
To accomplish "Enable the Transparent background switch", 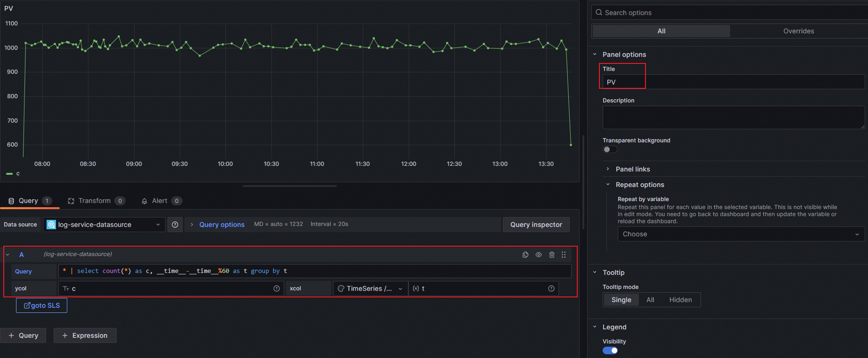I will point(610,149).
